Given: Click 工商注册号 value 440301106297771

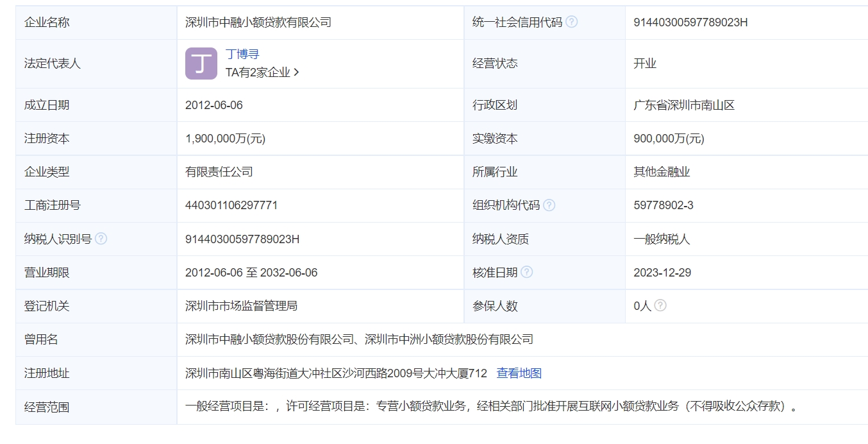Looking at the screenshot, I should (x=231, y=205).
